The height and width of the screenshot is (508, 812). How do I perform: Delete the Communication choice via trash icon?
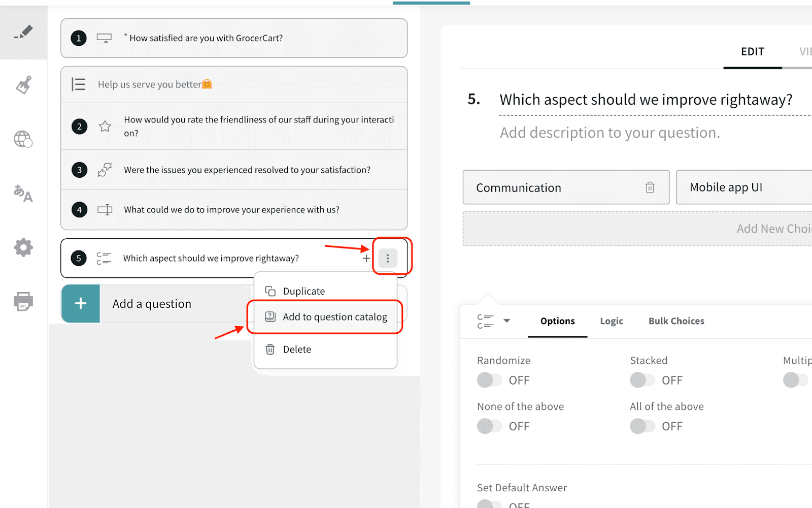click(x=650, y=187)
